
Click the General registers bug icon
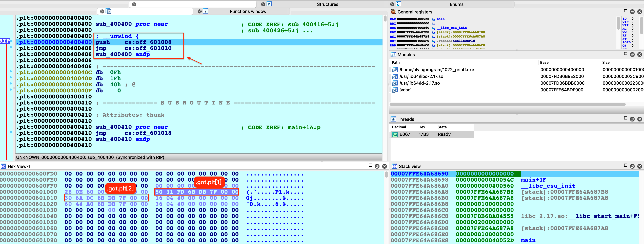pyautogui.click(x=393, y=12)
